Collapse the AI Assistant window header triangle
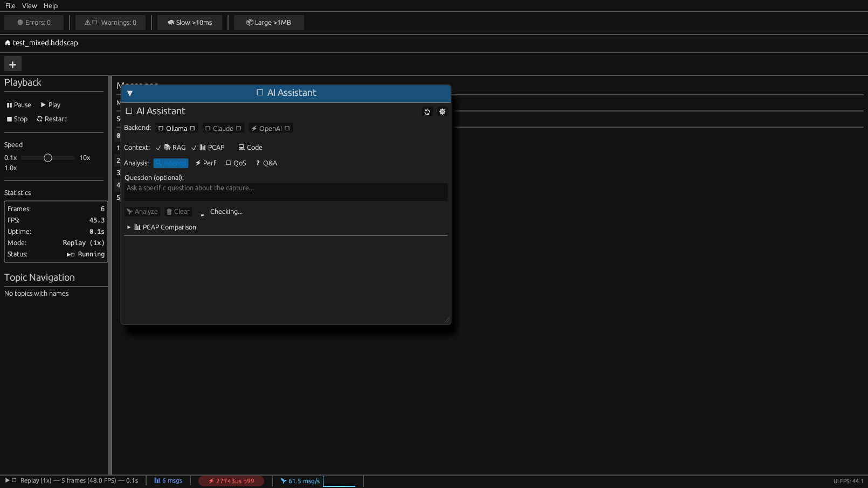This screenshot has height=488, width=868. click(129, 93)
